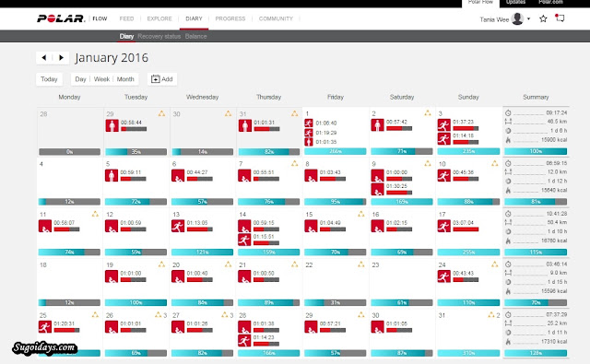Image resolution: width=590 pixels, height=364 pixels.
Task: Switch to Recovery status sub-tab
Action: (159, 36)
